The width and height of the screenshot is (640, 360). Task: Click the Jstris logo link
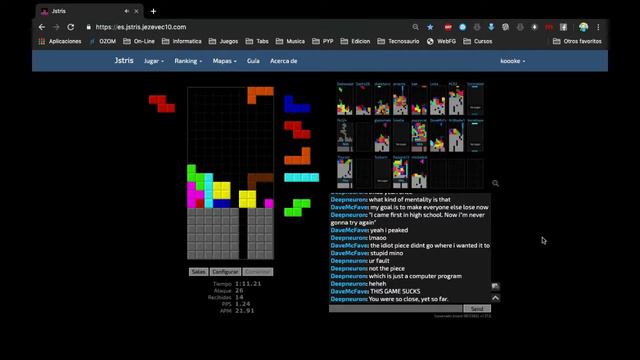coord(124,60)
